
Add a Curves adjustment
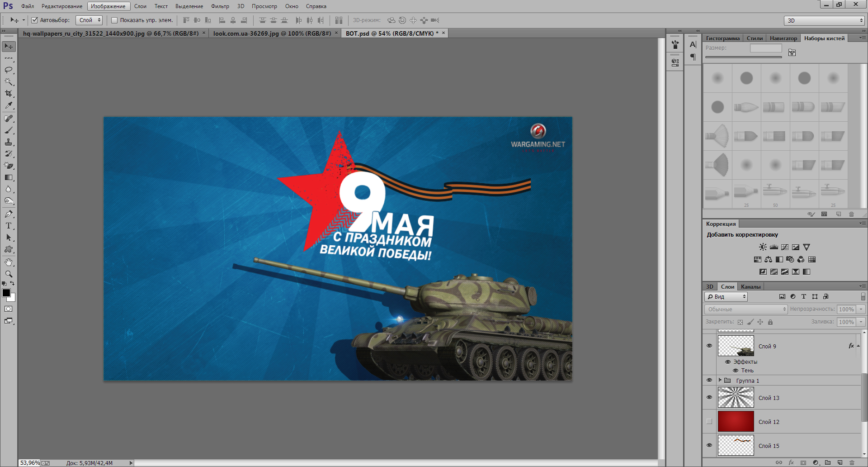785,247
